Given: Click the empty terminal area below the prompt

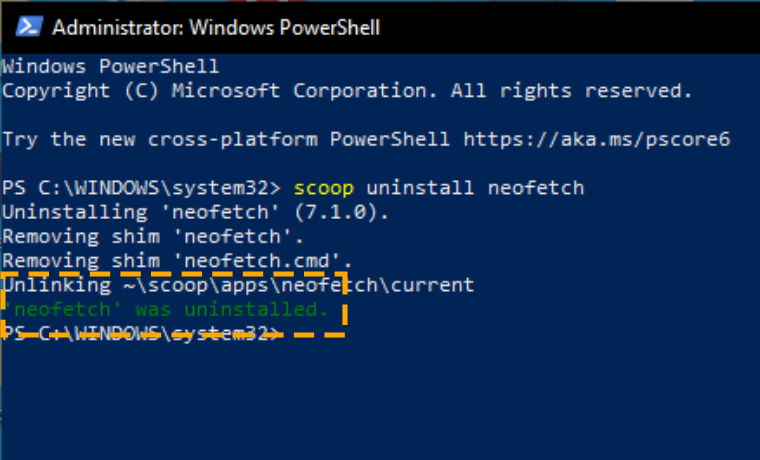Looking at the screenshot, I should click(x=380, y=402).
